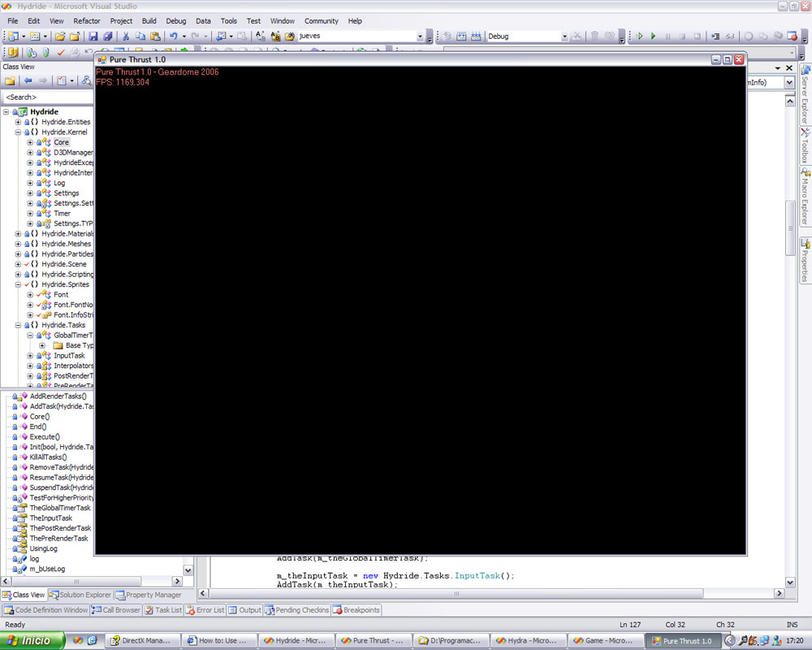Collapse the Hydride.Kernel namespace
Image resolution: width=812 pixels, height=650 pixels.
tap(18, 132)
